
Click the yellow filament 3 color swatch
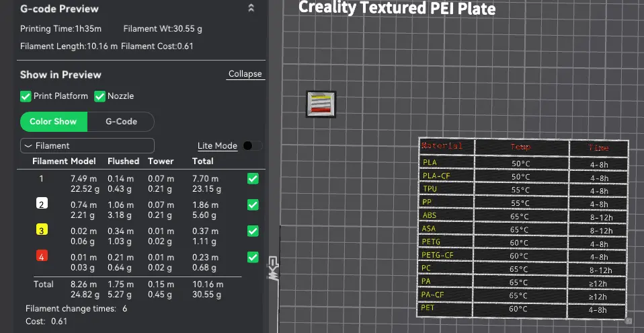tap(42, 229)
